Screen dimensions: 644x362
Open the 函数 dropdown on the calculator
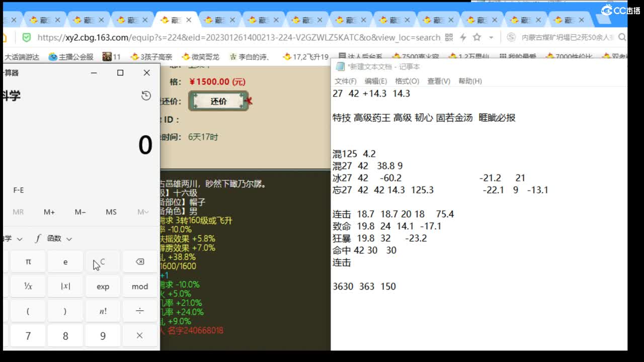coord(57,238)
